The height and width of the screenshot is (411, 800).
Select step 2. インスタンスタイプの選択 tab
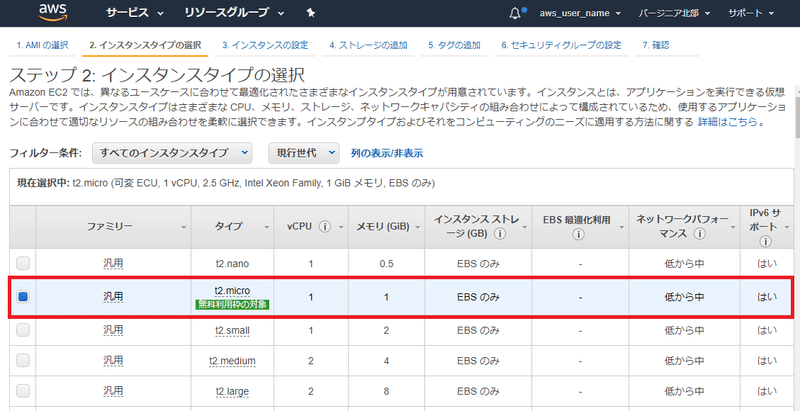coord(145,45)
